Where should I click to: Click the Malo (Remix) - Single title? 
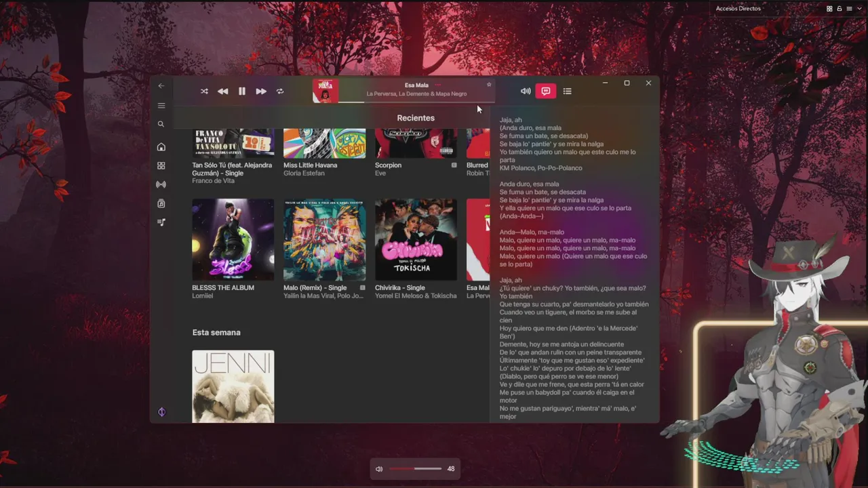(315, 288)
